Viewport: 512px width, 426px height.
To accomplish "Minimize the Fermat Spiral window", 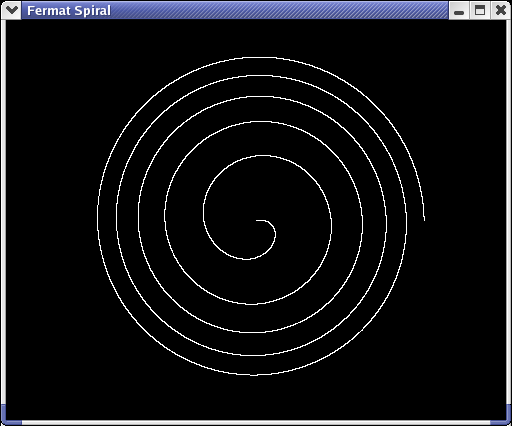I will pos(459,11).
